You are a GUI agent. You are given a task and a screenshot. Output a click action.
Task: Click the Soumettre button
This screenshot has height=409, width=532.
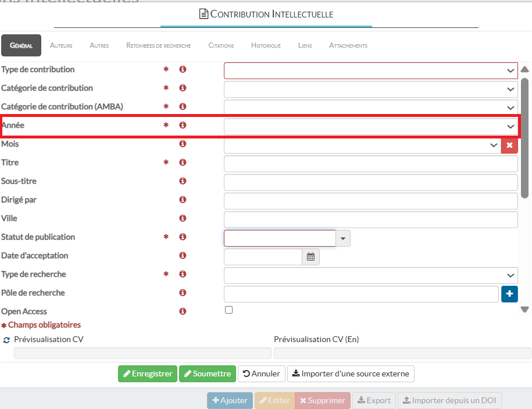(207, 374)
